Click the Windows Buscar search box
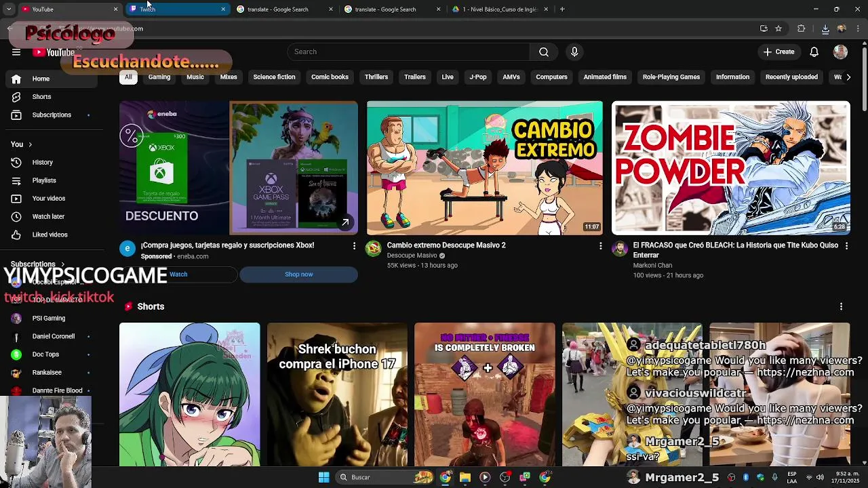 (384, 477)
